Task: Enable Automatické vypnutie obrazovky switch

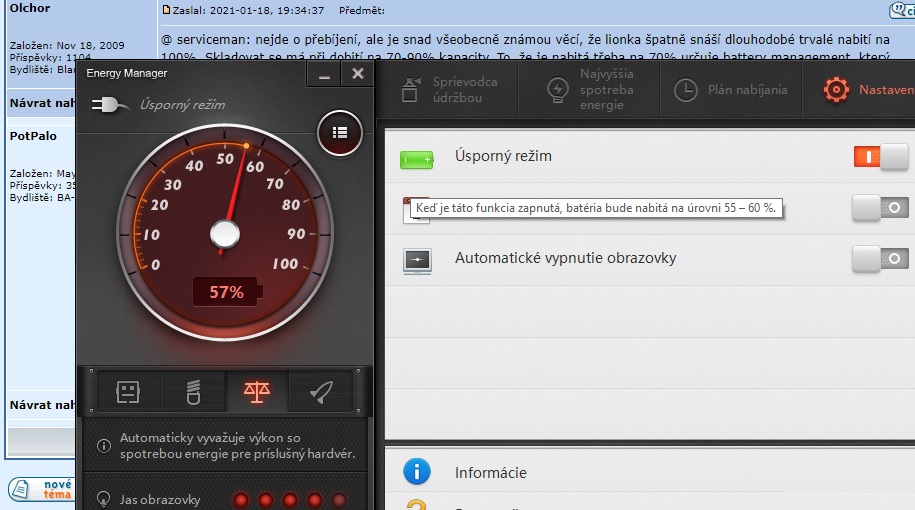Action: point(880,259)
